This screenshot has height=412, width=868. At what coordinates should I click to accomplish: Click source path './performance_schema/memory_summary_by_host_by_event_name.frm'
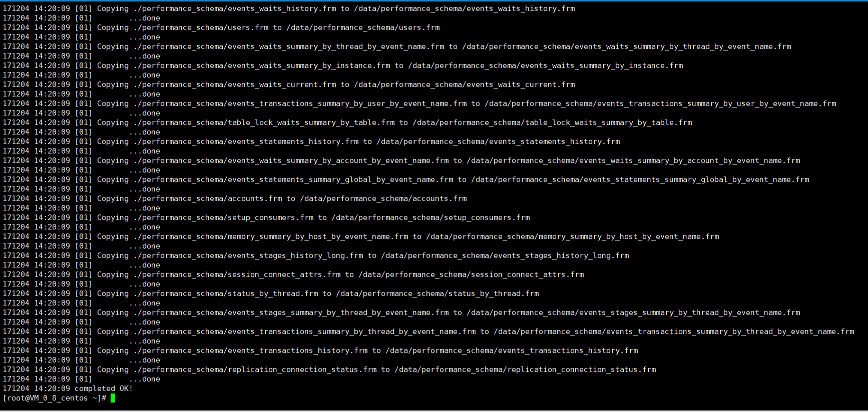coord(271,236)
